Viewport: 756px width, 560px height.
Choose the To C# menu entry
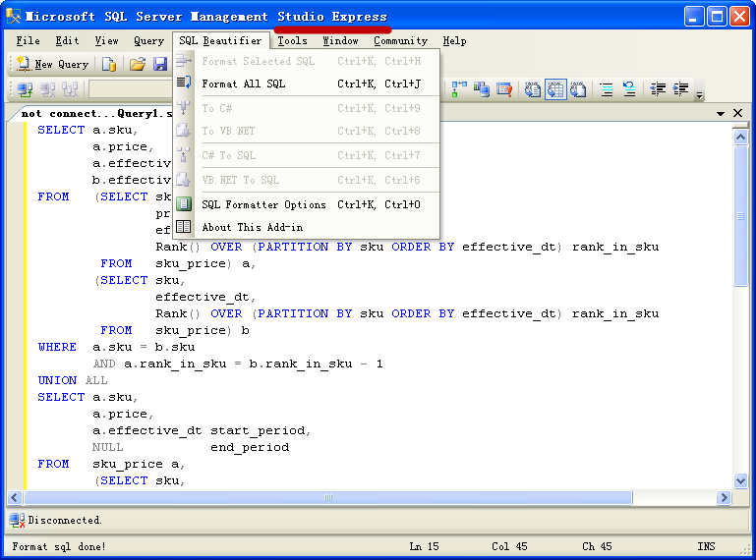(307, 108)
